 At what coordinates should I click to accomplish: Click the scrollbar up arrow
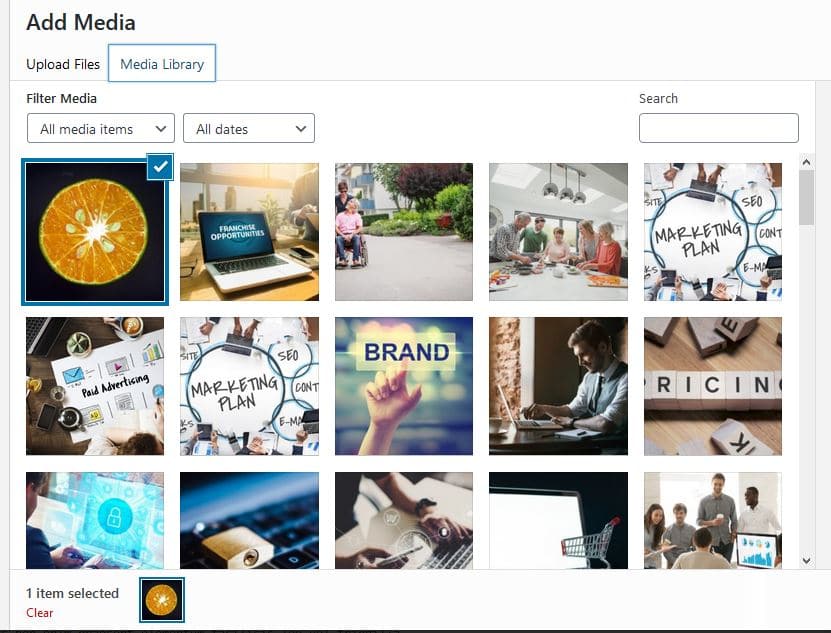point(807,163)
